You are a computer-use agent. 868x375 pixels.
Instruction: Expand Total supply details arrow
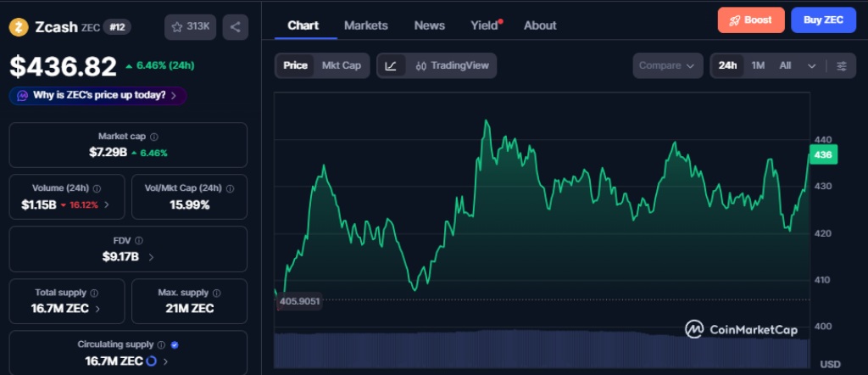[98, 309]
